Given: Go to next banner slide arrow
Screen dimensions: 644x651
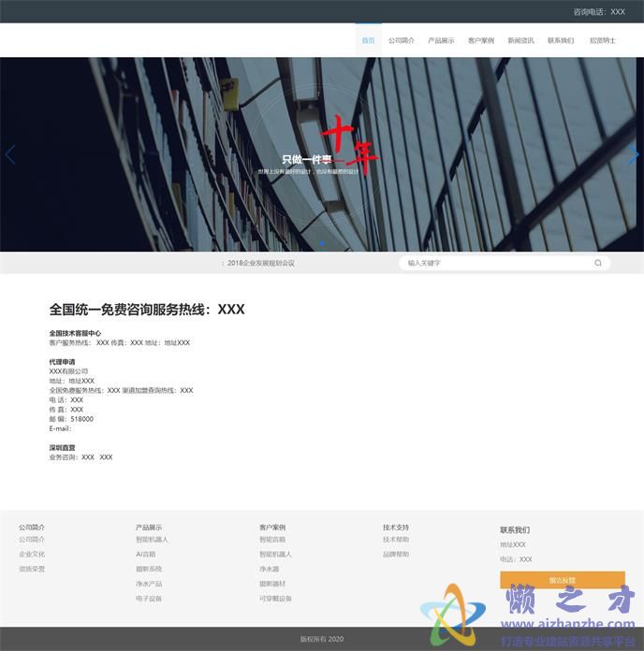Looking at the screenshot, I should [634, 155].
